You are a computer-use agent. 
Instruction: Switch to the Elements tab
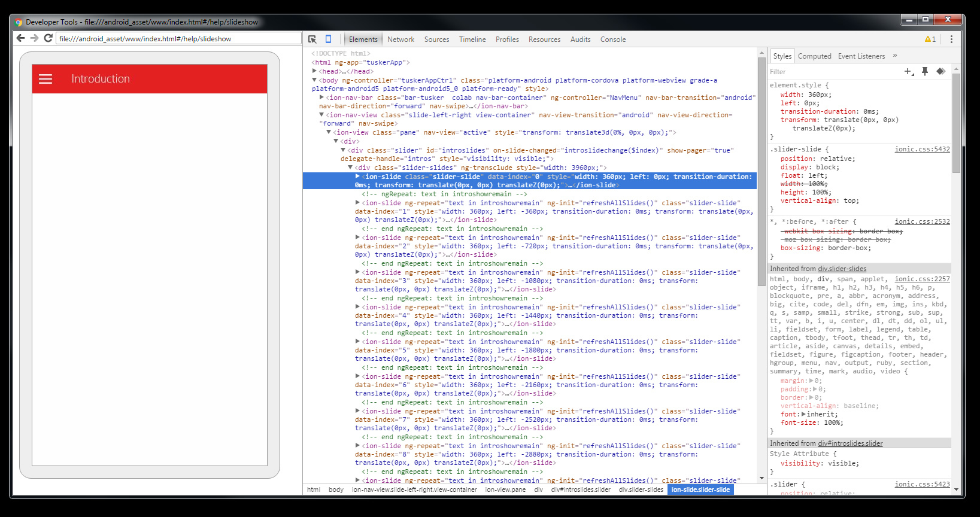363,39
